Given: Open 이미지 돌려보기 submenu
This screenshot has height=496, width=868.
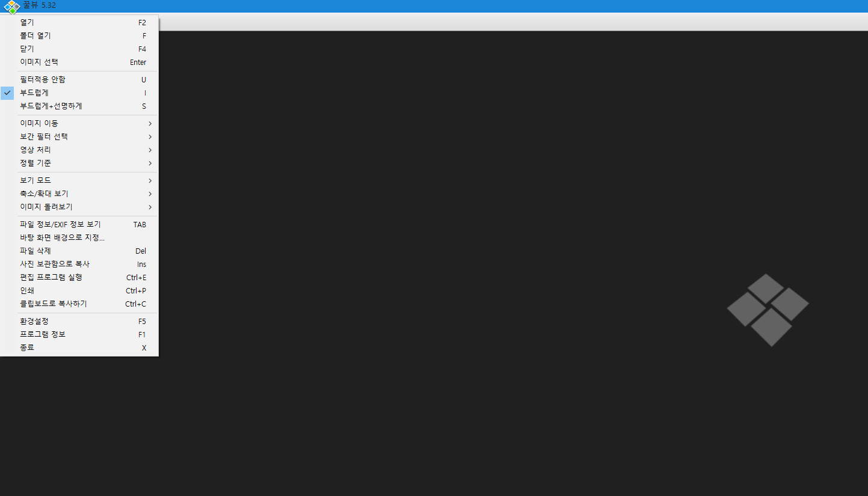Looking at the screenshot, I should tap(79, 207).
